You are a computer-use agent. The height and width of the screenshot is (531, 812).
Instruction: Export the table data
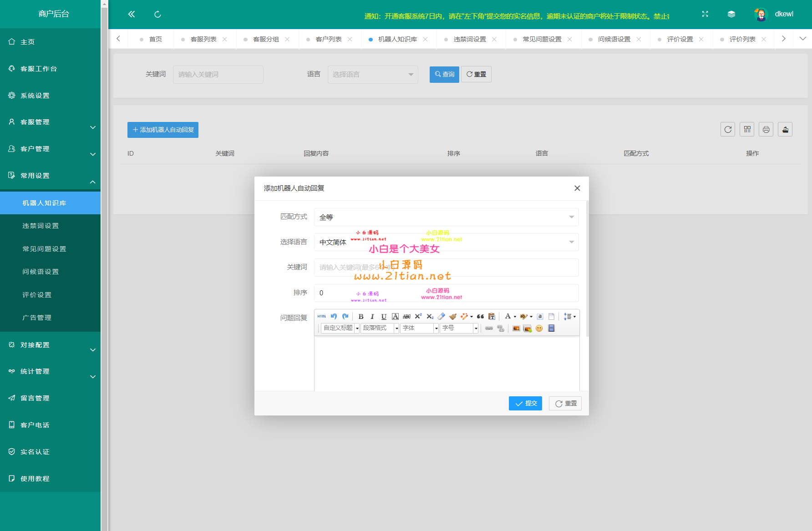[x=785, y=129]
